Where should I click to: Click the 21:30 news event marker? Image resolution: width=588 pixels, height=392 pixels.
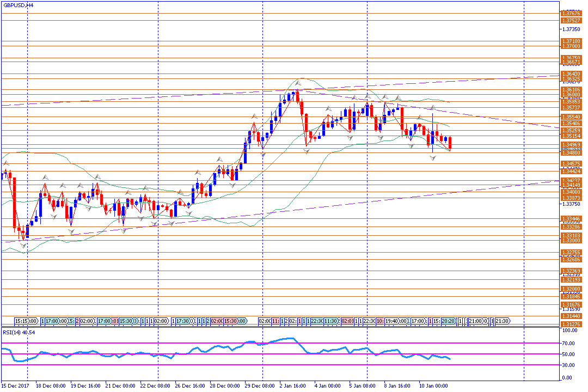pos(502,321)
